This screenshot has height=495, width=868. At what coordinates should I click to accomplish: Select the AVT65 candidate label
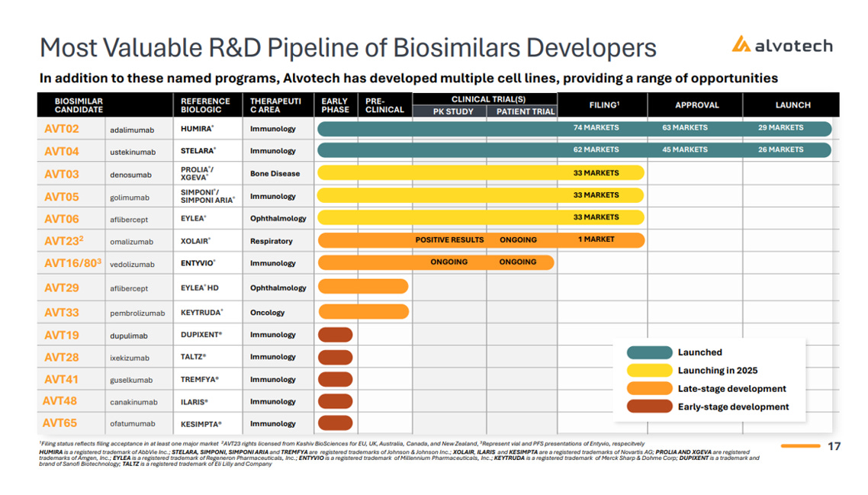point(59,423)
